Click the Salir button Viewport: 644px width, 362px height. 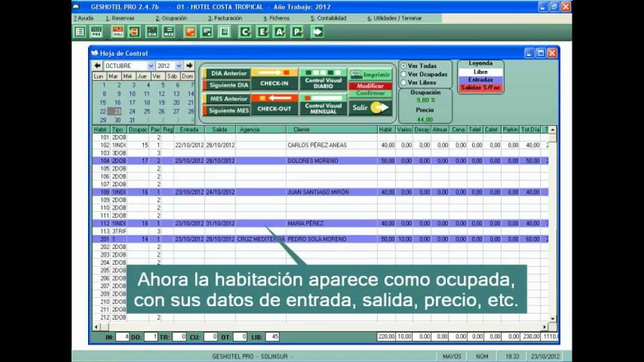pos(370,107)
